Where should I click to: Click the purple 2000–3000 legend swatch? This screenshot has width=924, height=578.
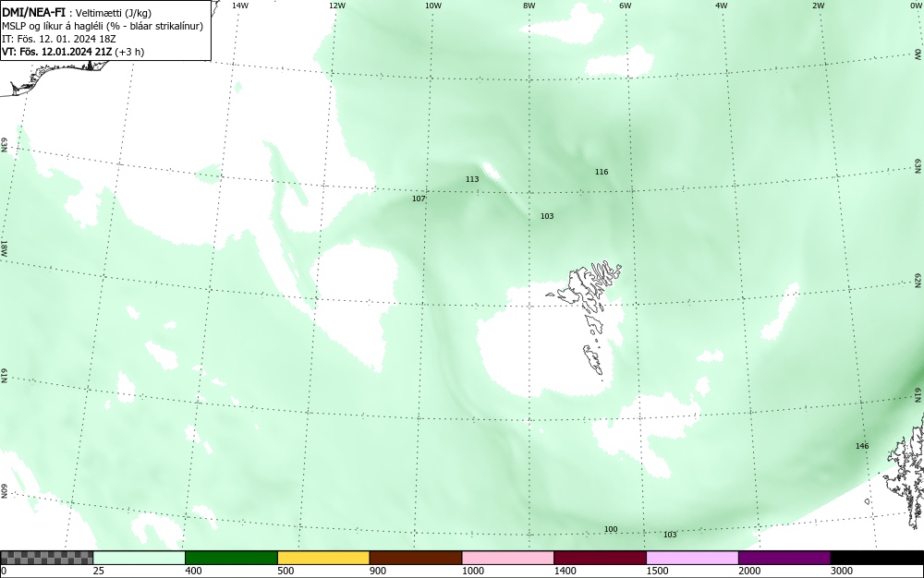(x=784, y=558)
